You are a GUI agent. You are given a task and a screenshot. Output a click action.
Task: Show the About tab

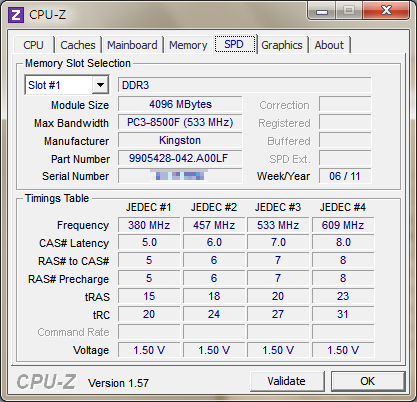pyautogui.click(x=329, y=45)
